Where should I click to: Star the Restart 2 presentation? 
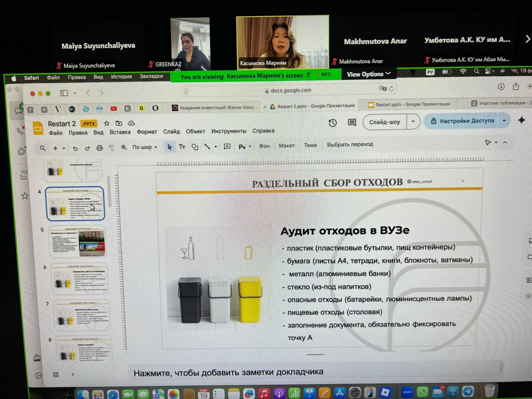pyautogui.click(x=106, y=123)
